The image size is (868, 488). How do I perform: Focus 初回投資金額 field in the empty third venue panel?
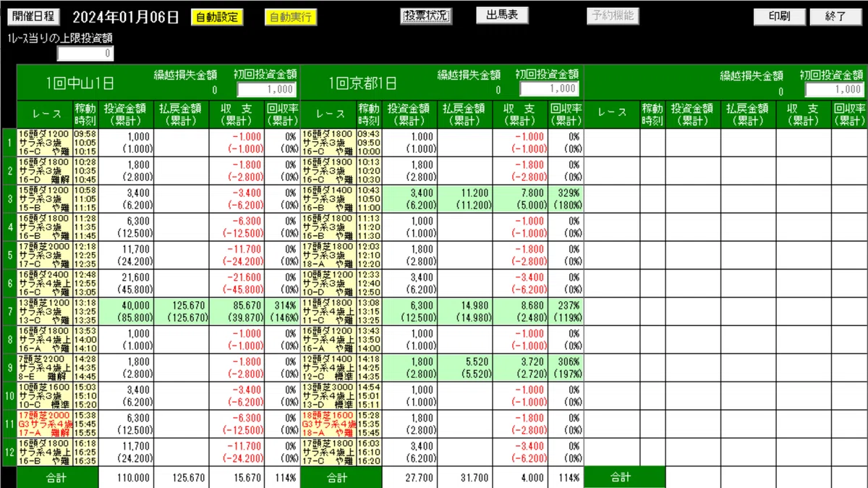[x=835, y=89]
